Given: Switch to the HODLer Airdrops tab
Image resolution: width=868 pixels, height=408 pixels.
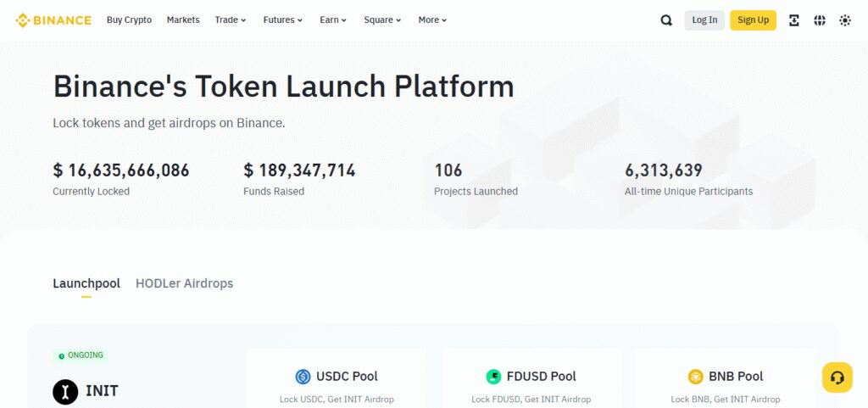Looking at the screenshot, I should point(184,283).
